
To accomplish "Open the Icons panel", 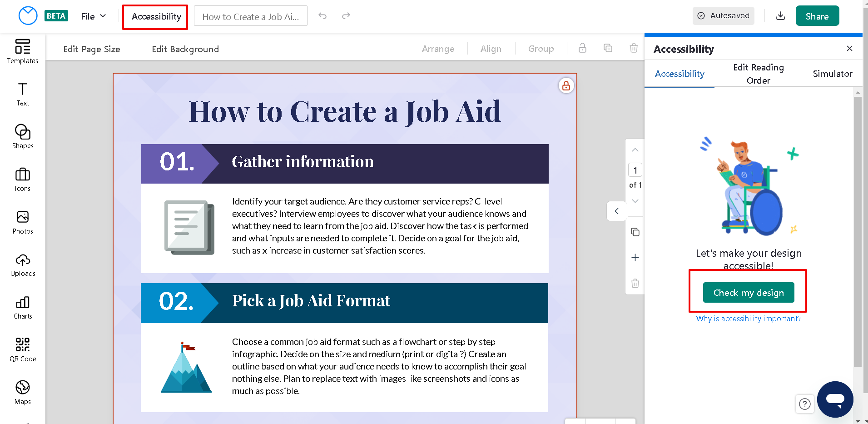I will pos(22,179).
